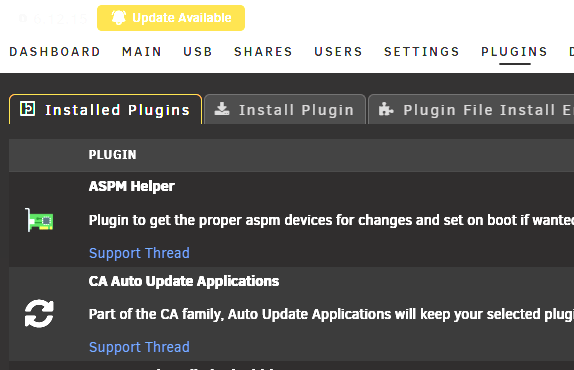Click the puzzle piece icon for Plugin File Install
The height and width of the screenshot is (370, 574).
386,109
